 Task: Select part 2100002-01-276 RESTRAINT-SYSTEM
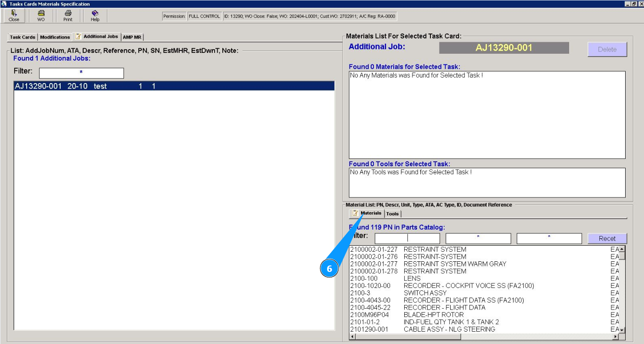tap(484, 257)
